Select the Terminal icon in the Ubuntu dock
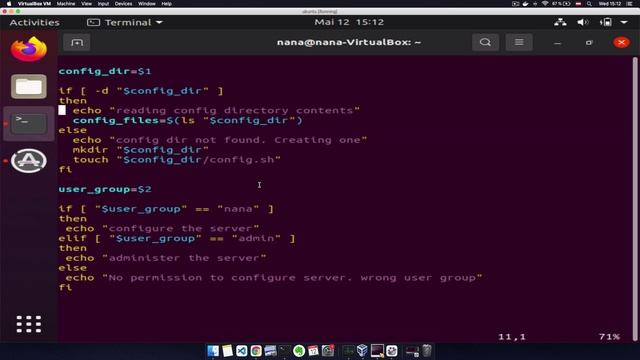The image size is (640, 360). point(29,123)
